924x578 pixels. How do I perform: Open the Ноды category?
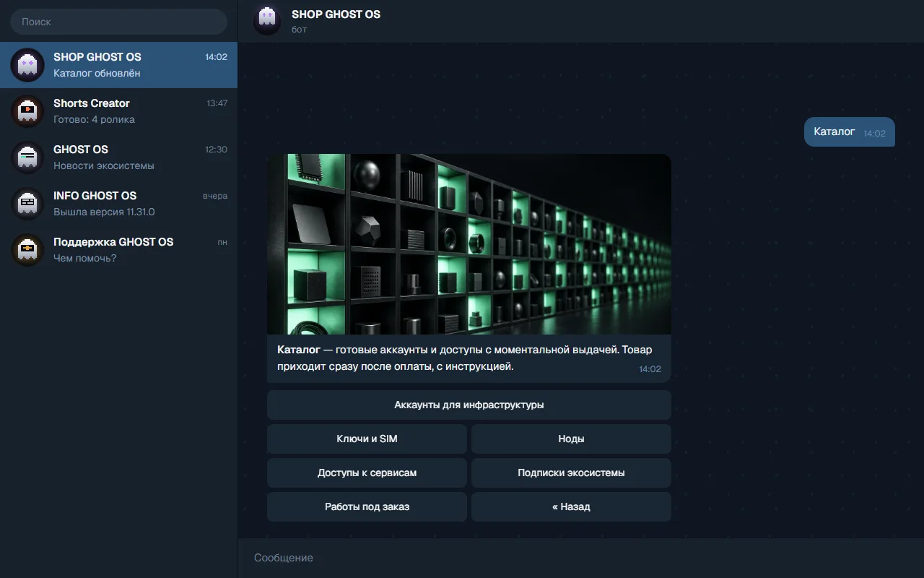(x=571, y=439)
